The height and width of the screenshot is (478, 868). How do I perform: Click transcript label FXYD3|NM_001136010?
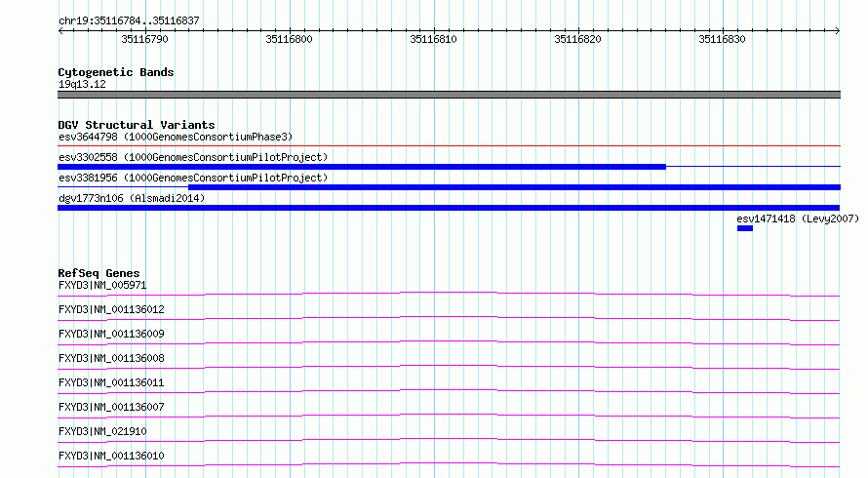(x=111, y=456)
